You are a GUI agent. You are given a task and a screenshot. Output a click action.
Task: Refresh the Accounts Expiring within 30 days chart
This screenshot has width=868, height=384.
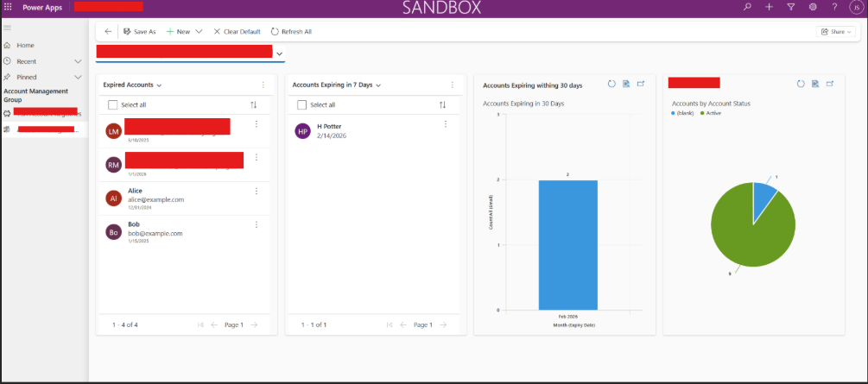[611, 84]
